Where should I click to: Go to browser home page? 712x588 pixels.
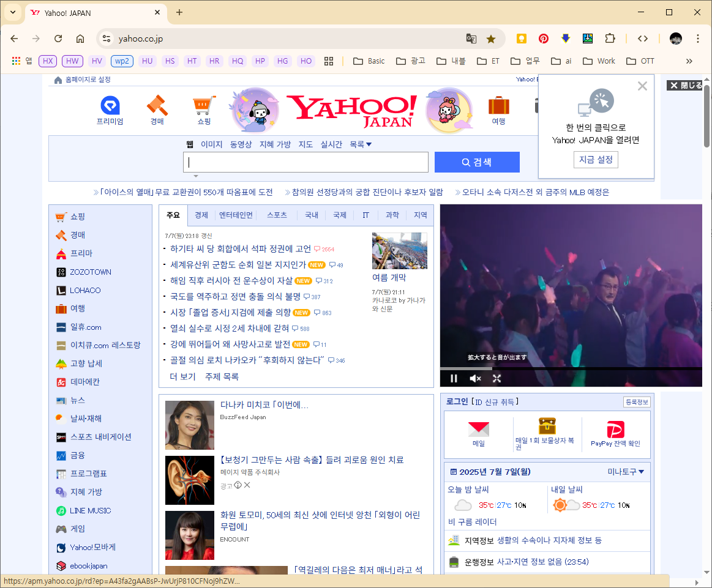point(80,39)
